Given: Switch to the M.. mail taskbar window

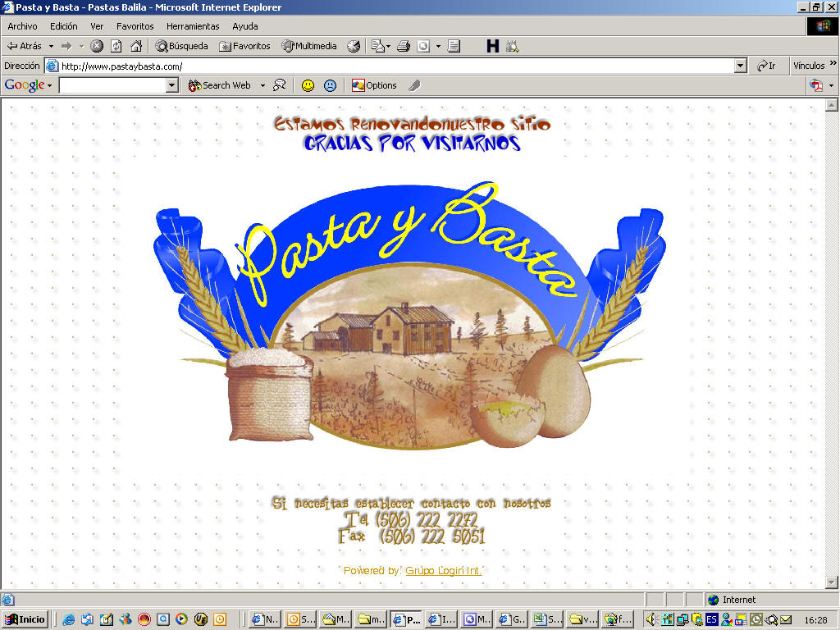Looking at the screenshot, I should (336, 619).
